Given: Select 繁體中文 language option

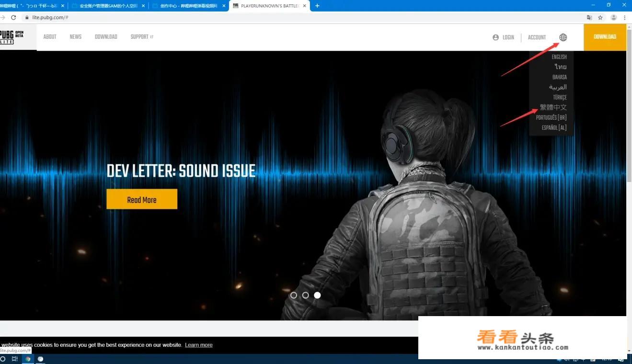Looking at the screenshot, I should 553,107.
